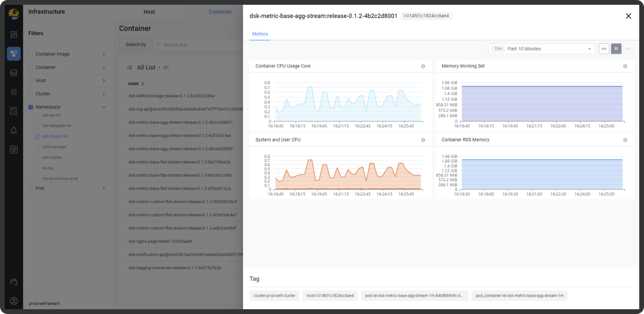The image size is (644, 314).
Task: Pause the live metrics refresh
Action: point(616,49)
